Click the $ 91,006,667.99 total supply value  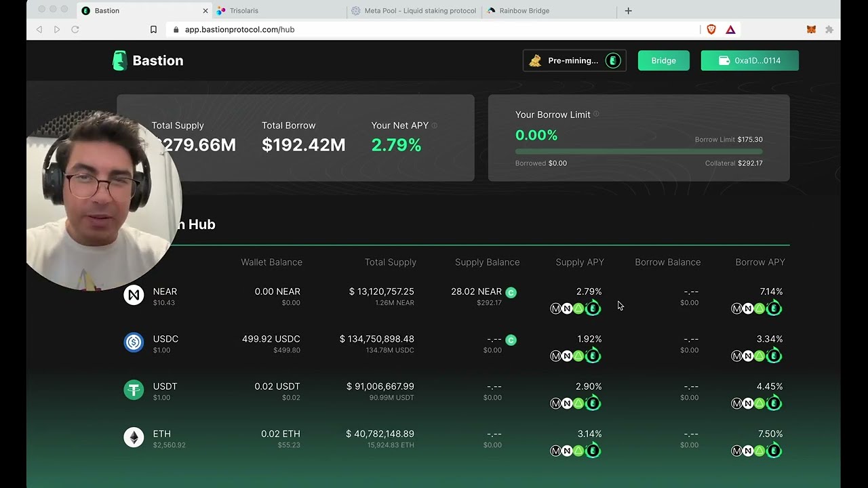pos(380,386)
